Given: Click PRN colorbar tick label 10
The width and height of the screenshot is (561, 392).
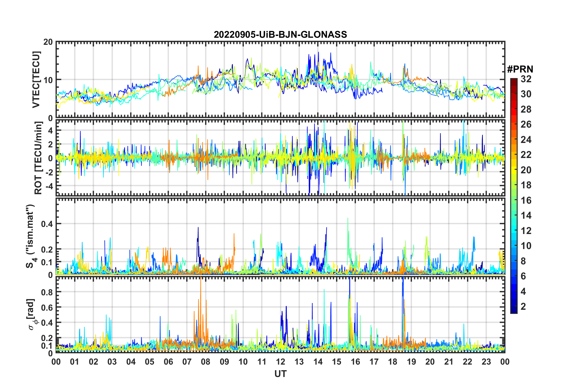Looking at the screenshot, I should 526,246.
